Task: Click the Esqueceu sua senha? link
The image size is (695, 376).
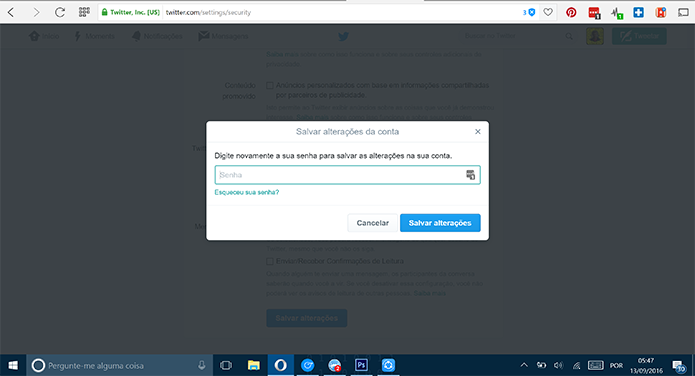Action: point(247,192)
